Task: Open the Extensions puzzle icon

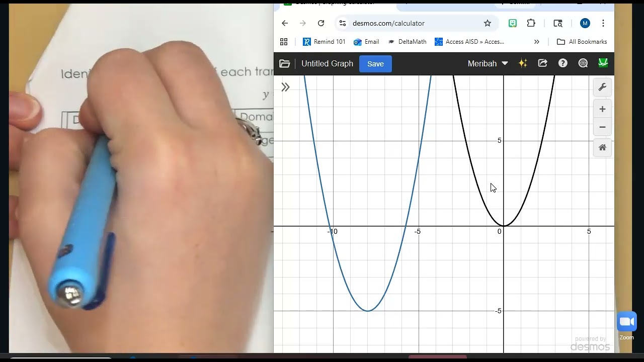Action: pyautogui.click(x=531, y=23)
